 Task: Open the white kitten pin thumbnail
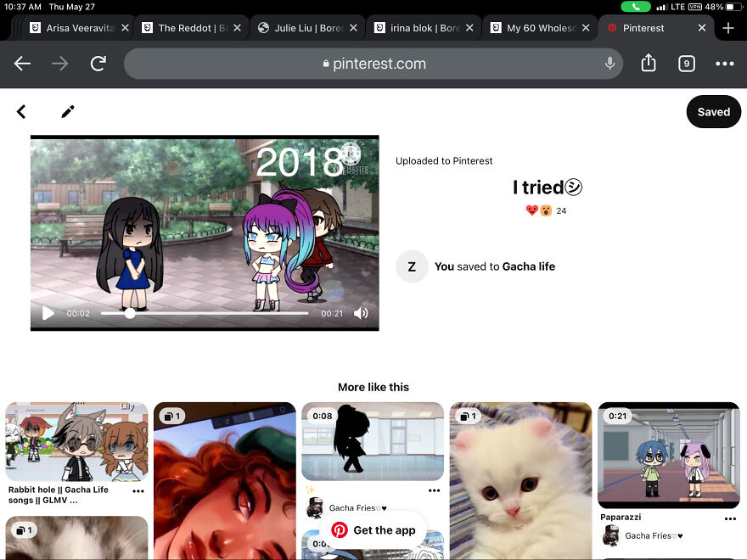tap(520, 481)
